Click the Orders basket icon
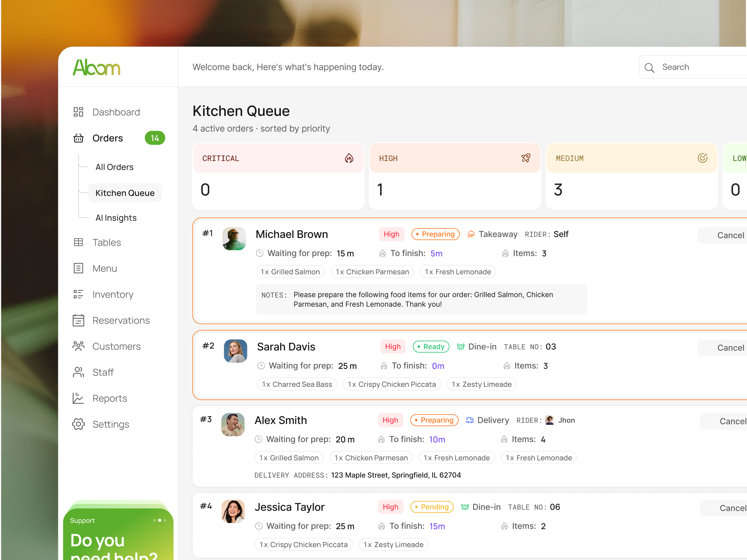747x560 pixels. coord(78,138)
